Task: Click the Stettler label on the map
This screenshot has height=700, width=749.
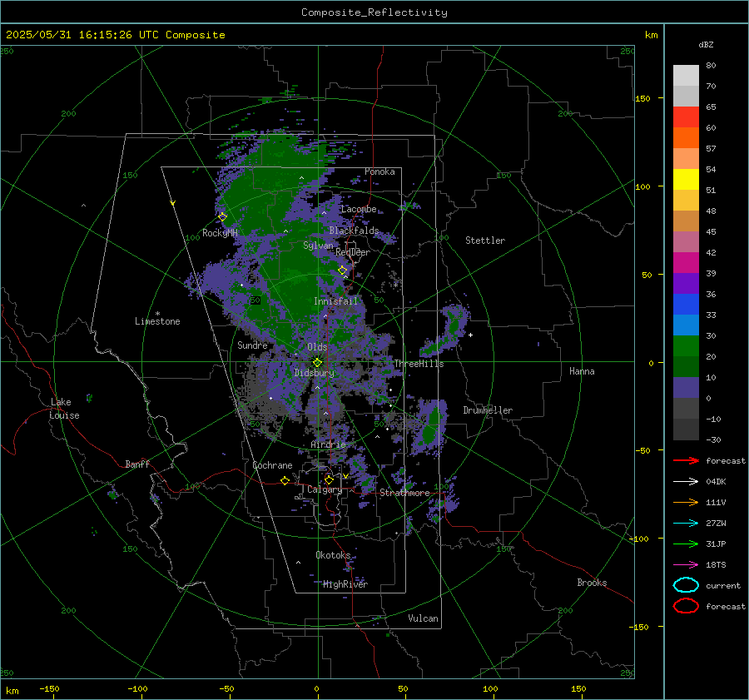Action: coord(485,241)
